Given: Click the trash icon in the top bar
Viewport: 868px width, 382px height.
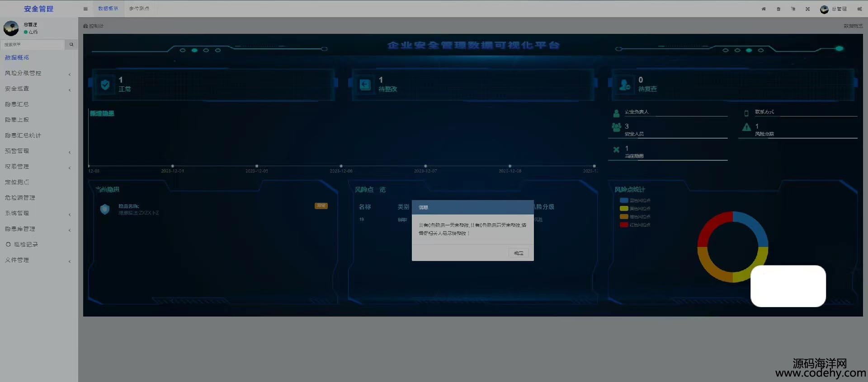Looking at the screenshot, I should [778, 9].
